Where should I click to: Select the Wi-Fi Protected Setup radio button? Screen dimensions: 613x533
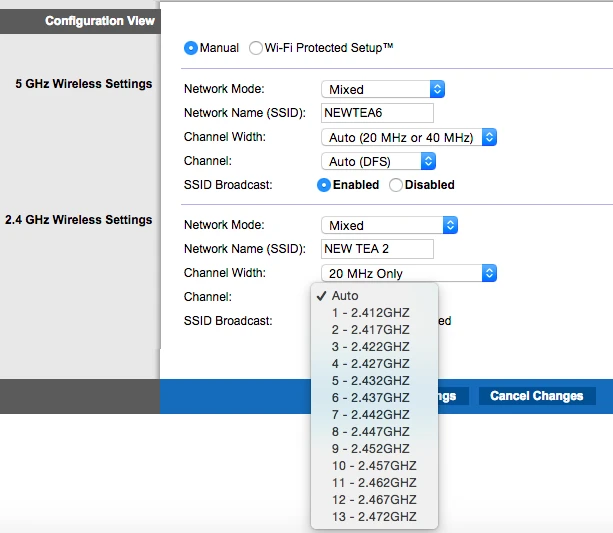tap(256, 47)
